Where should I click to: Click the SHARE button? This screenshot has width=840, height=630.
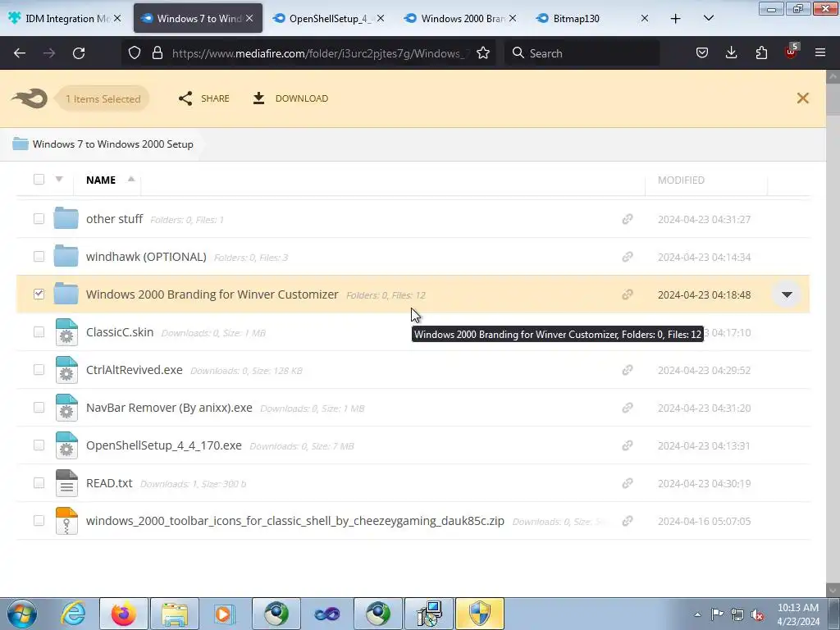coord(203,98)
